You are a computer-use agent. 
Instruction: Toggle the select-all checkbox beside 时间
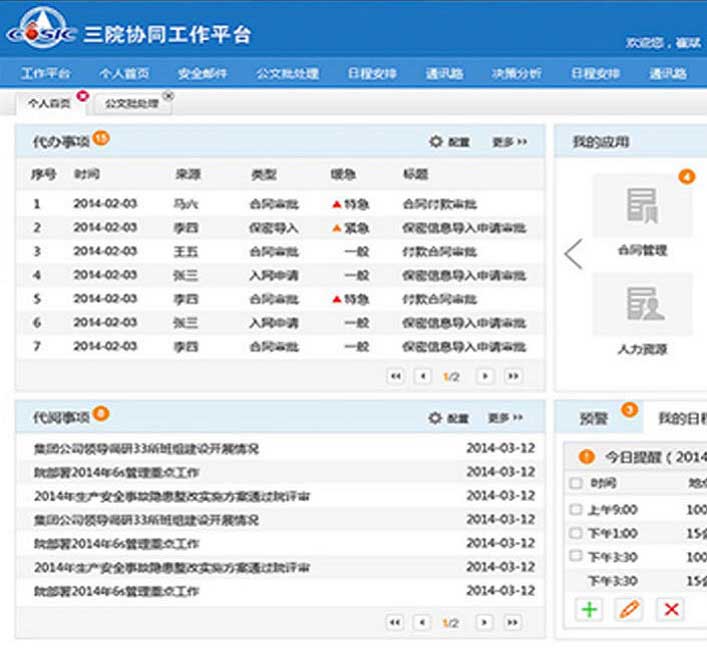click(x=575, y=483)
